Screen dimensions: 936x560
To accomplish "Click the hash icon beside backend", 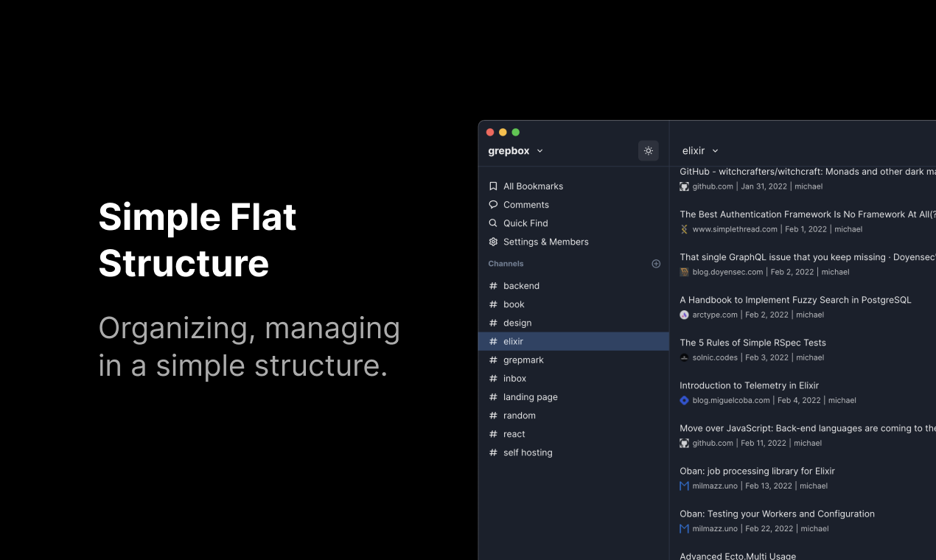I will coord(493,286).
